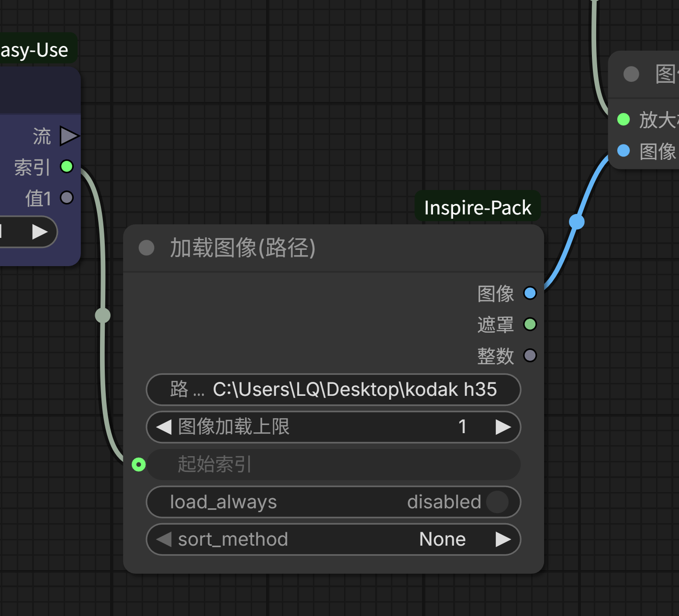Click the green 遮罩 output port
This screenshot has height=616, width=679.
coord(530,324)
